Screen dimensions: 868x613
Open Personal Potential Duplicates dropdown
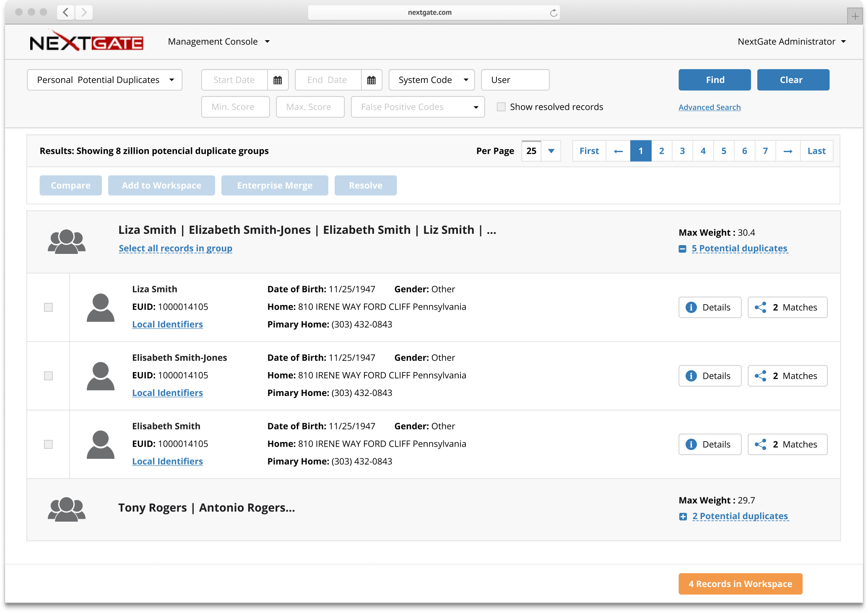tap(105, 80)
